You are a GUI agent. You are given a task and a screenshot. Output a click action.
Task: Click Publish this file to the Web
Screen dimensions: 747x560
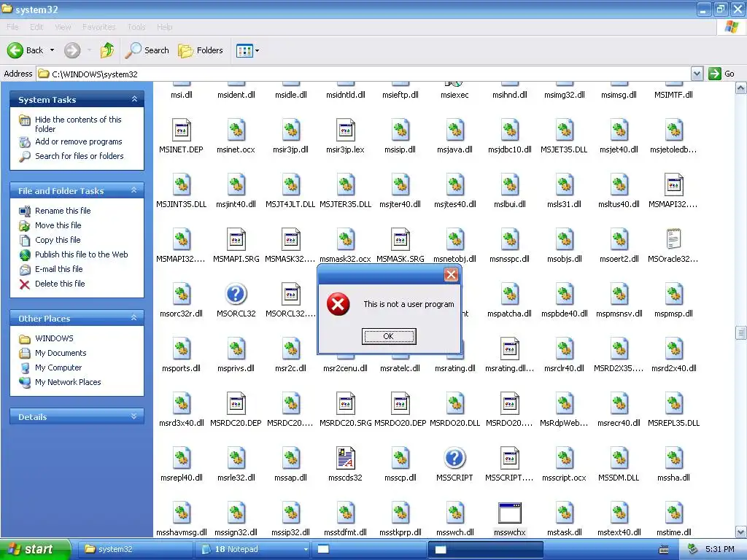82,254
